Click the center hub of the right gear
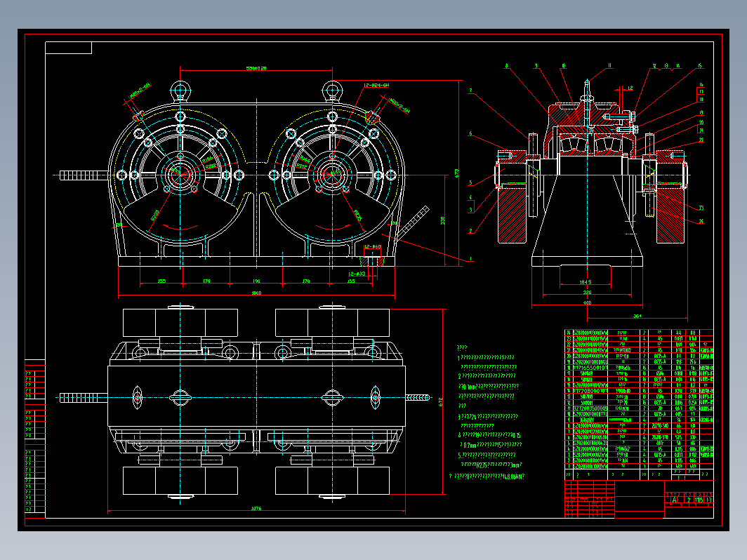The image size is (747, 560). point(331,173)
